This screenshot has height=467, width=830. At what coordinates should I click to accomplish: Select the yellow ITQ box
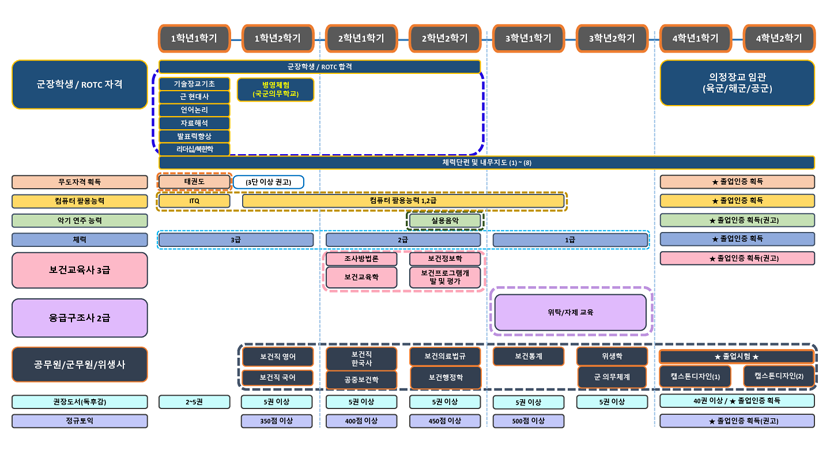click(x=194, y=201)
